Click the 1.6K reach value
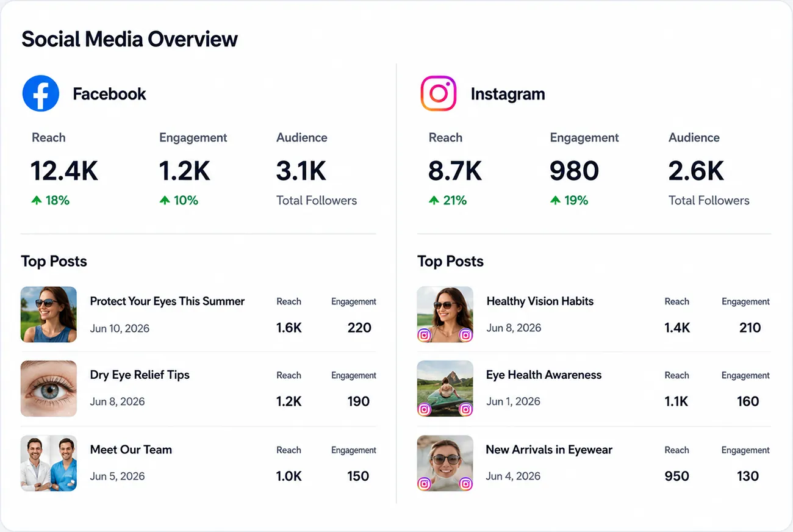 click(x=289, y=328)
